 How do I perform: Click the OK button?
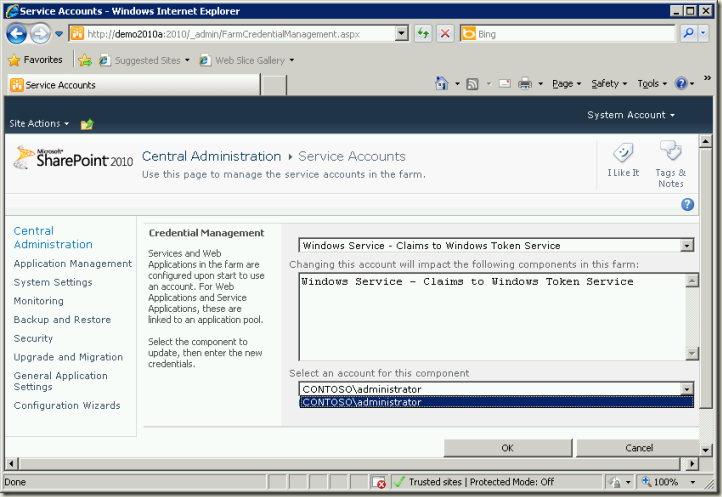[507, 448]
